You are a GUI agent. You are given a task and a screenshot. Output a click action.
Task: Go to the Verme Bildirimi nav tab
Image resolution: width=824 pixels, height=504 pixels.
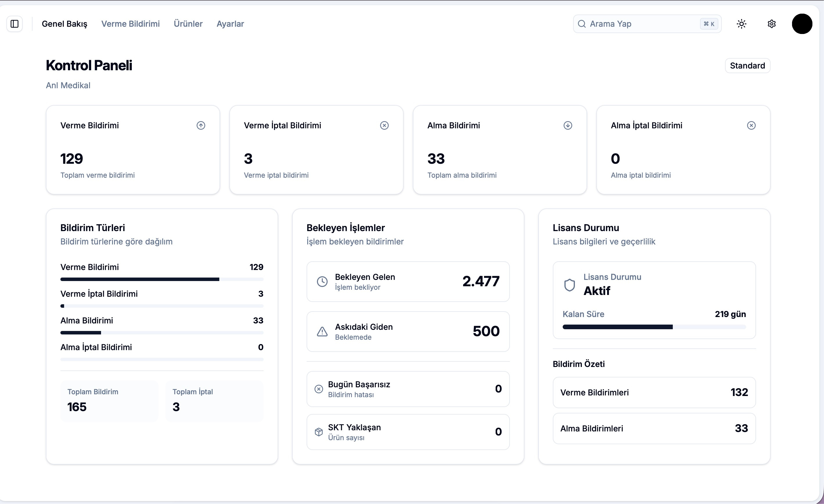(130, 24)
